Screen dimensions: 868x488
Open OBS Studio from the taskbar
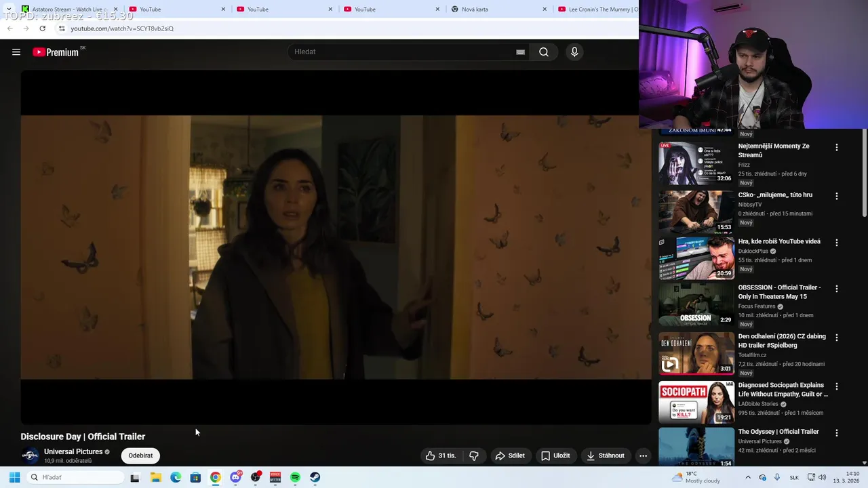click(256, 477)
